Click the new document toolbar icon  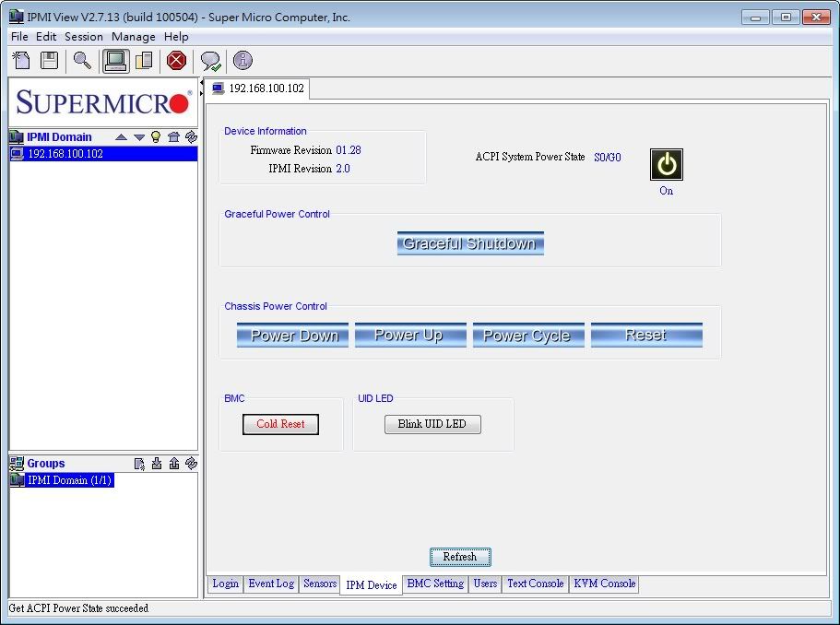pyautogui.click(x=21, y=61)
